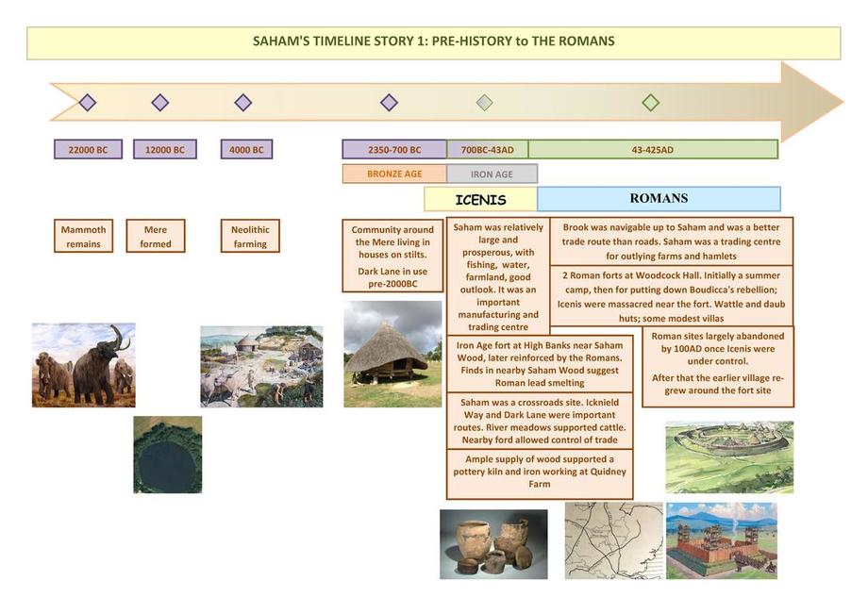Click the 12000 BC date label

(165, 149)
